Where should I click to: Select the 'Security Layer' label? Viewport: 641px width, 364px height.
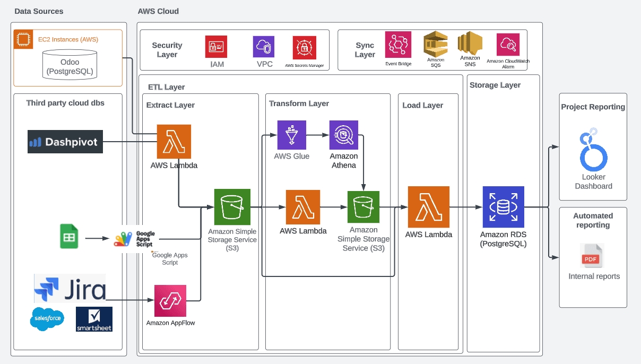click(x=167, y=50)
